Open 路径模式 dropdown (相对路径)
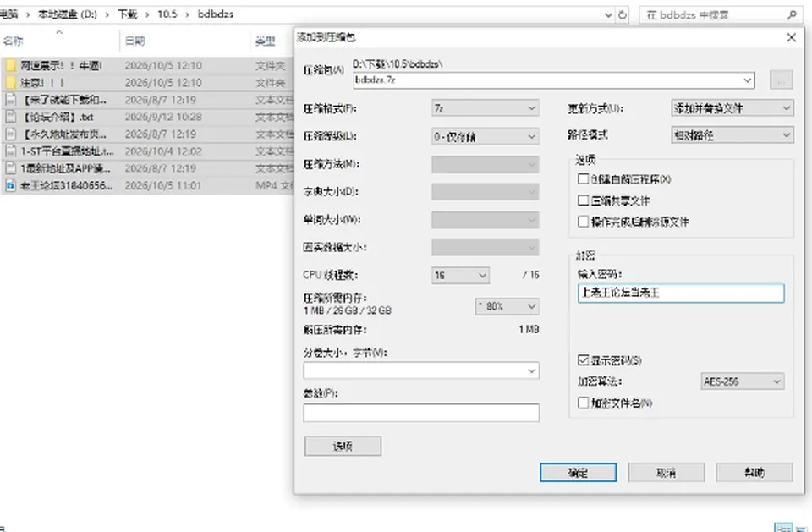 (x=732, y=135)
